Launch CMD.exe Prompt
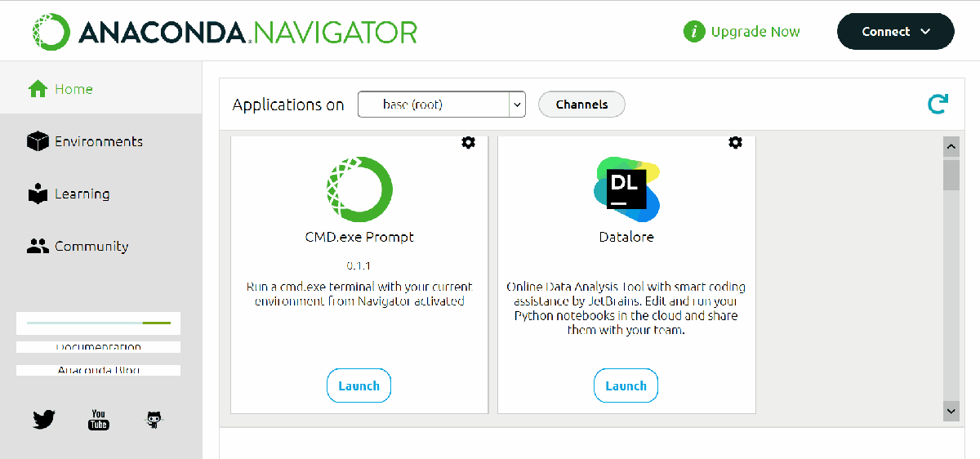980x459 pixels. 359,385
